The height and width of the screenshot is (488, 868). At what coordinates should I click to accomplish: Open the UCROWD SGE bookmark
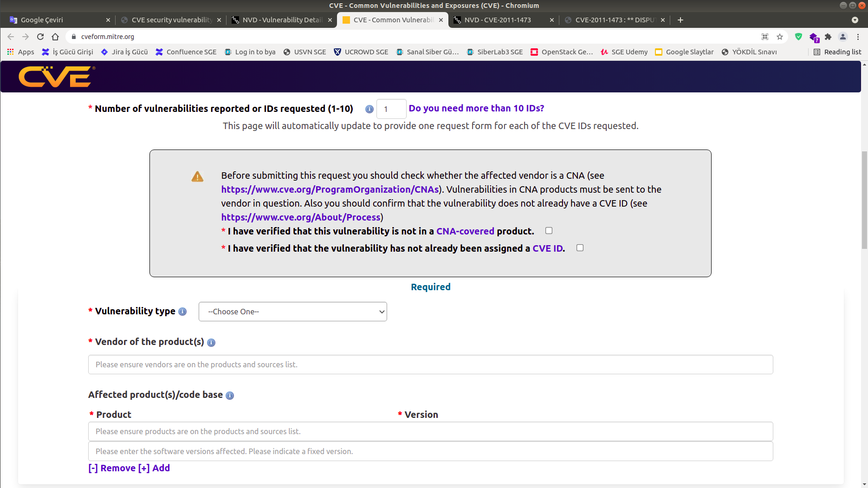361,52
